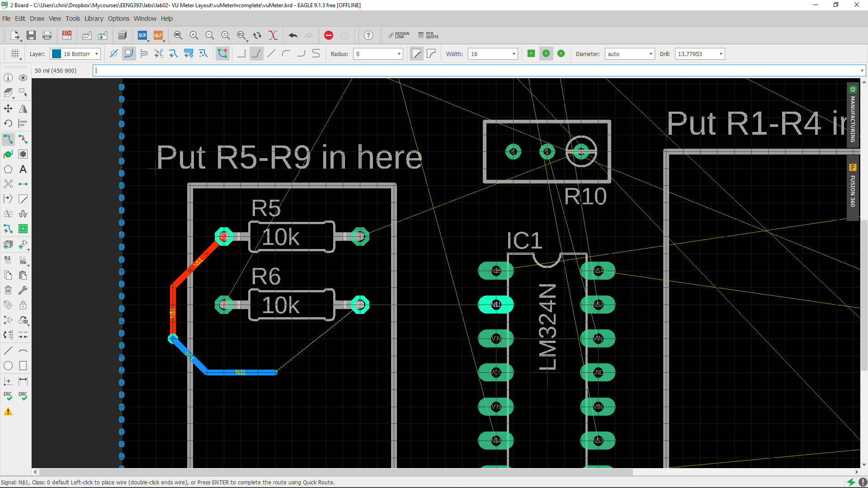Expand the layer settings tool arrow

coord(14,98)
